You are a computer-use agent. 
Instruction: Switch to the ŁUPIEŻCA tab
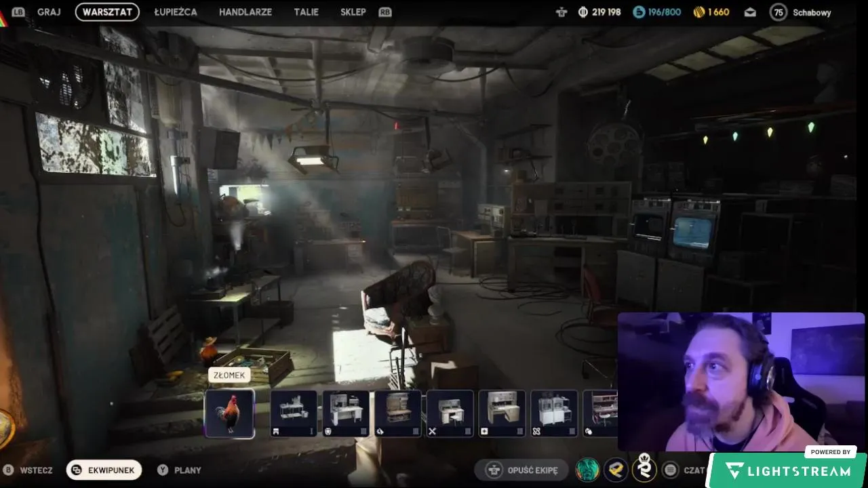[176, 12]
